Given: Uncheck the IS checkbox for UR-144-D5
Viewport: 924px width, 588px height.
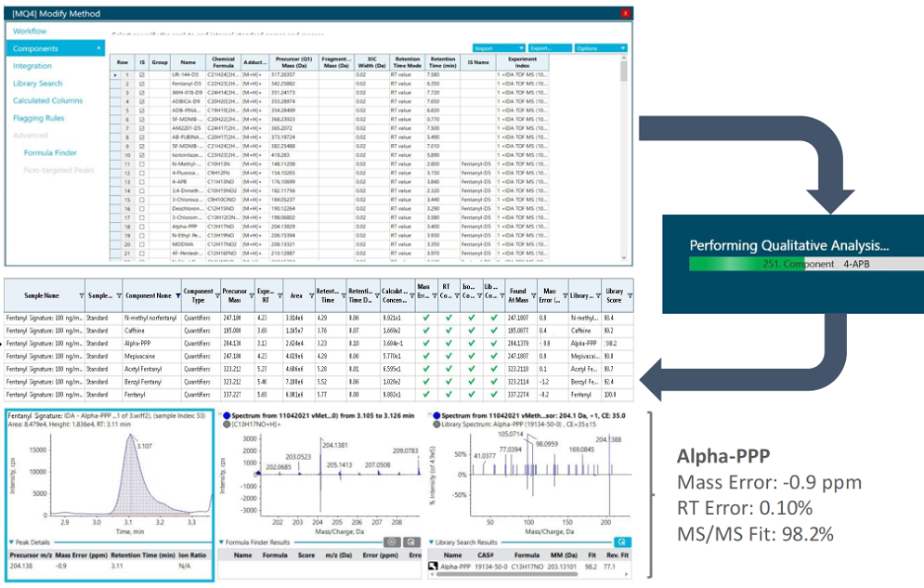Looking at the screenshot, I should tap(141, 75).
